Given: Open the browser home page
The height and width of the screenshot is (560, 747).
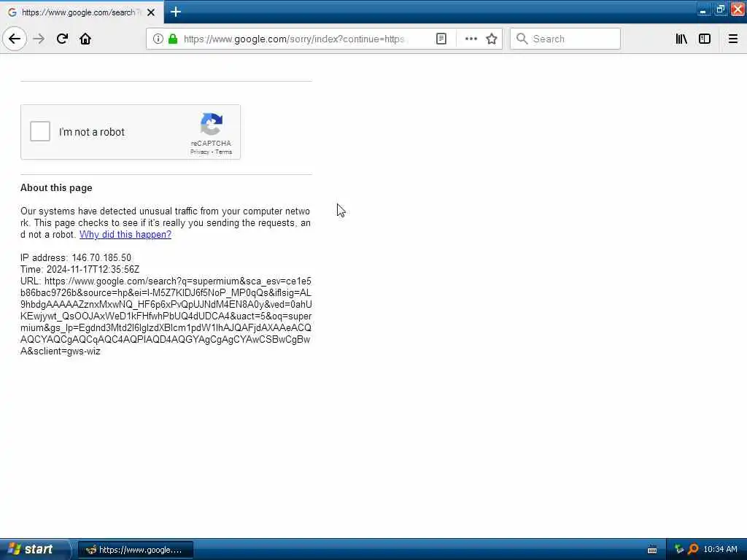Looking at the screenshot, I should 85,39.
